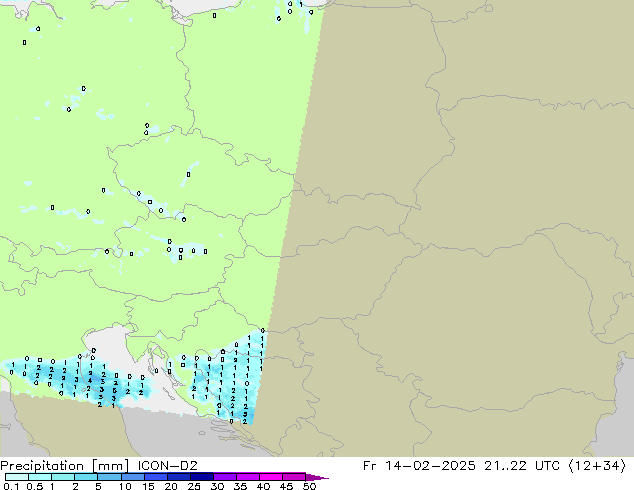Screen dimensions: 634x490
Task: Click the '20' value under the legend
Action: (x=170, y=486)
